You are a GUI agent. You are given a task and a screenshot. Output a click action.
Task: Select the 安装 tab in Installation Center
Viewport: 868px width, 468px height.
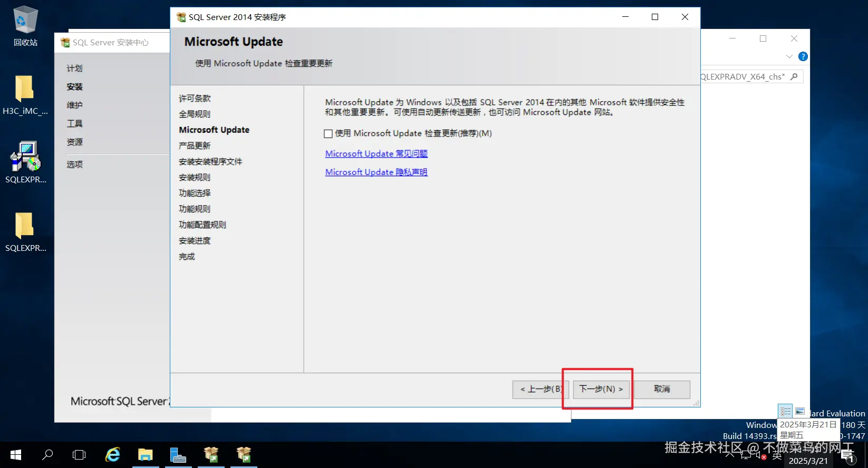[74, 87]
